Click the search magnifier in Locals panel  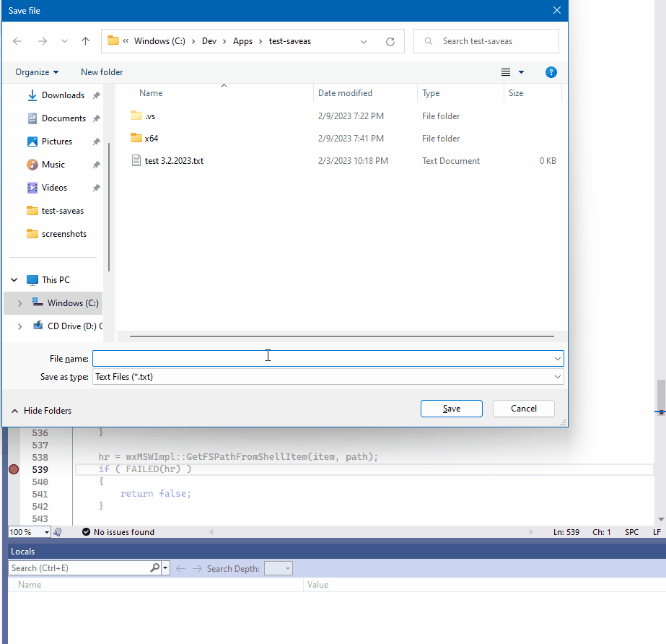[x=154, y=567]
